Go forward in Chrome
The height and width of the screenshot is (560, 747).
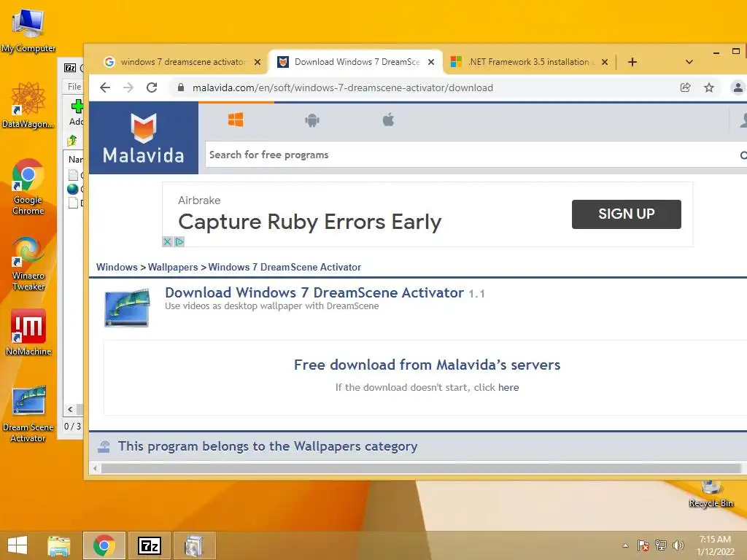point(128,87)
